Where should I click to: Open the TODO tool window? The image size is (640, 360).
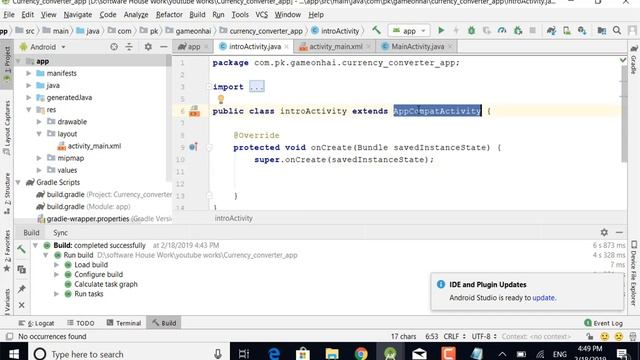pos(80,323)
